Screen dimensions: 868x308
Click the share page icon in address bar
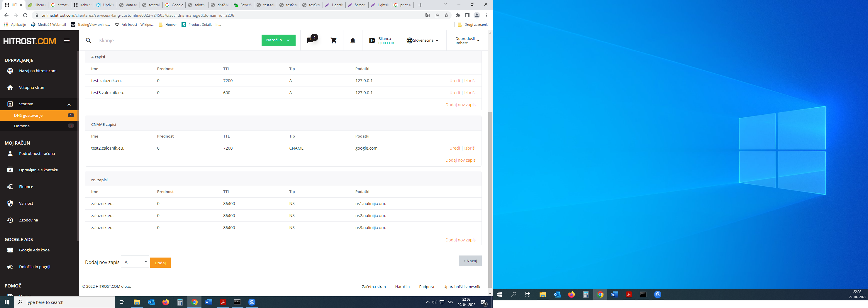point(437,15)
